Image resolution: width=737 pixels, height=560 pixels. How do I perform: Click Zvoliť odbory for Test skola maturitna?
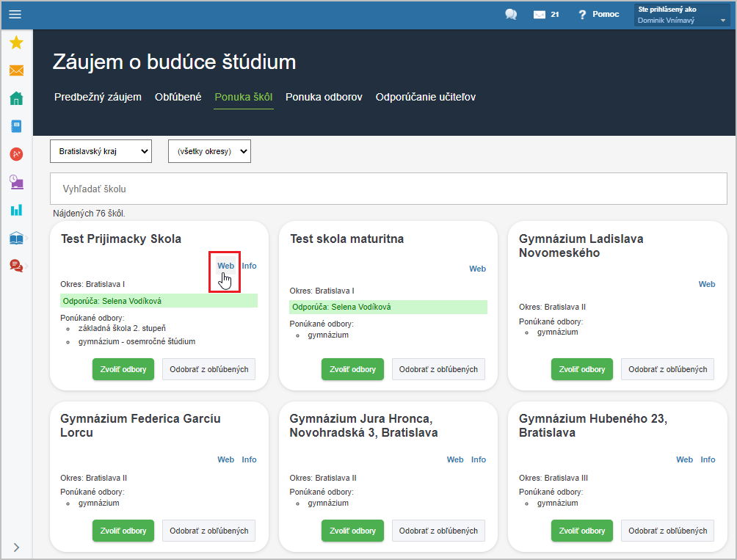352,369
